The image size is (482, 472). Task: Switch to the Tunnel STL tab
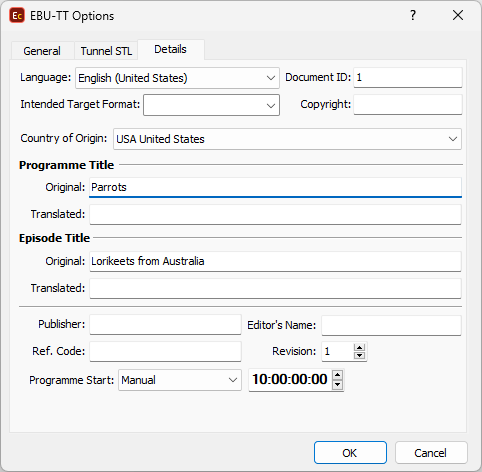(x=106, y=51)
